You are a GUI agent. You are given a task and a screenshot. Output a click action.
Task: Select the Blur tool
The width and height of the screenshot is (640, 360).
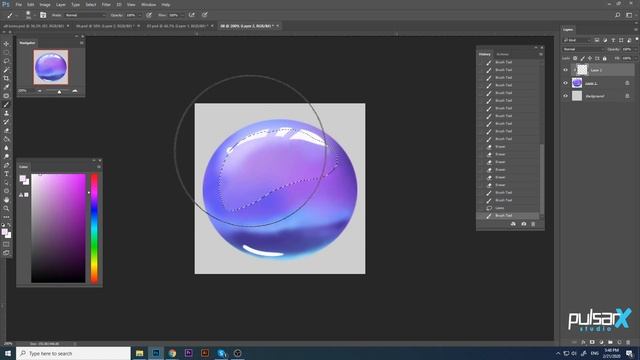pos(6,148)
